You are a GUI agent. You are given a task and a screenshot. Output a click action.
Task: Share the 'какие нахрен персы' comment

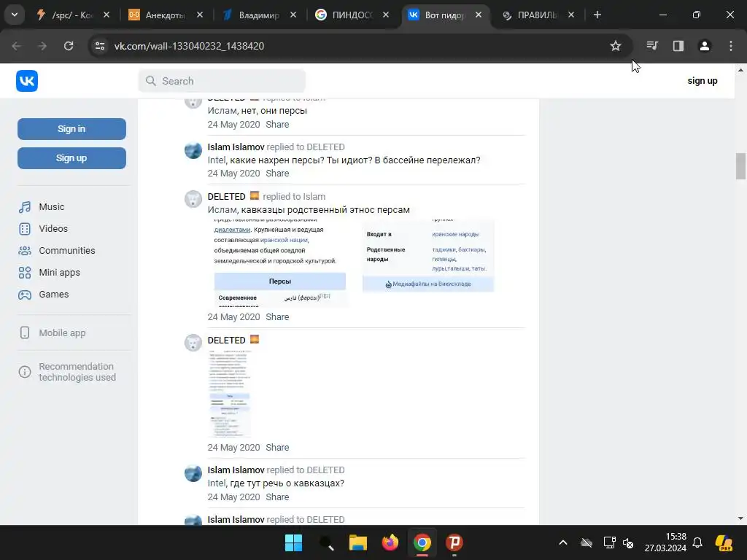[277, 174]
